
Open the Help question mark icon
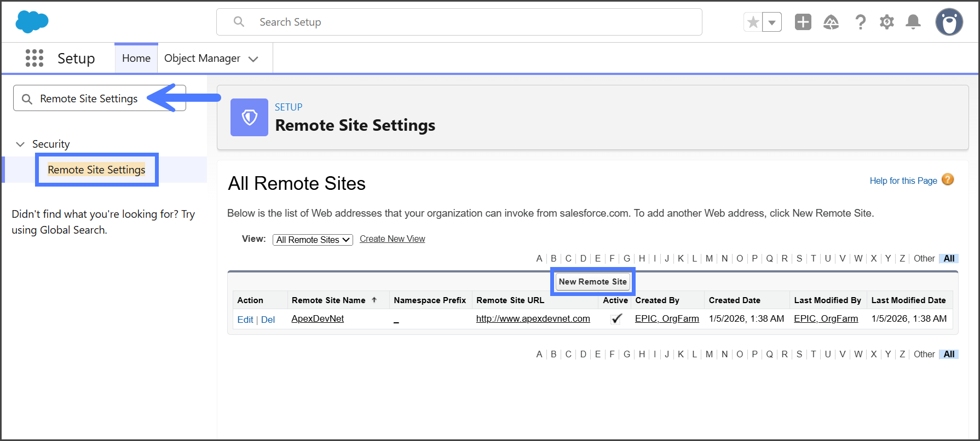pos(860,22)
